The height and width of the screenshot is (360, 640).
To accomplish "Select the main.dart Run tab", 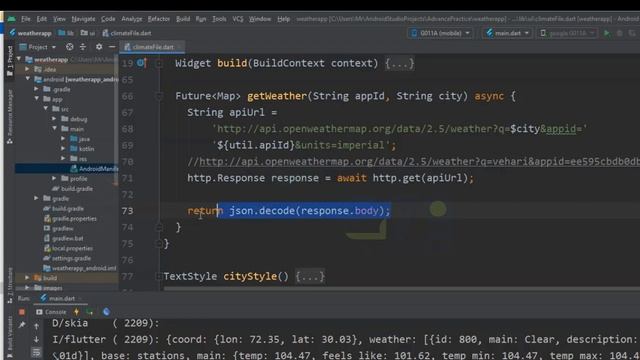I will [61, 298].
